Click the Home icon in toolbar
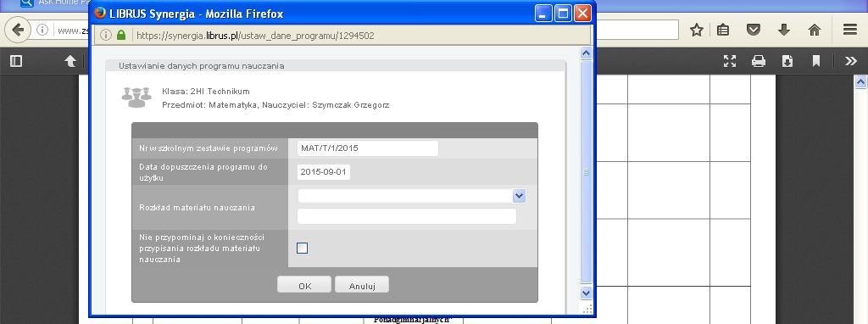Image resolution: width=868 pixels, height=324 pixels. coord(815,30)
